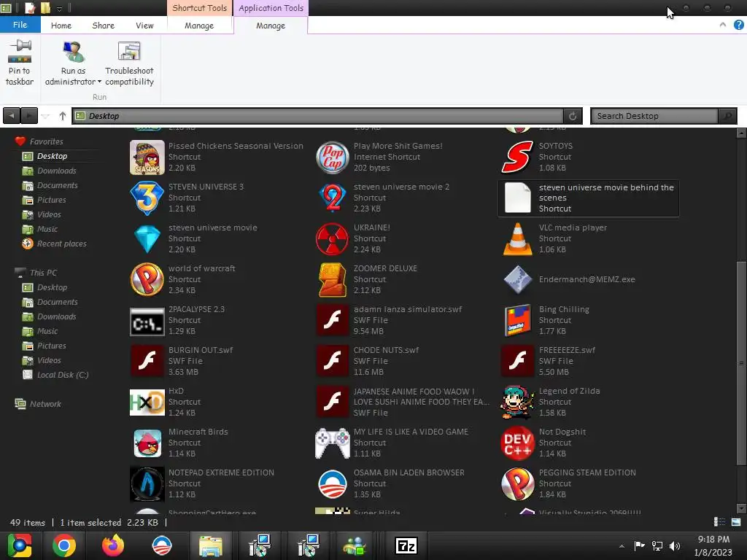747x560 pixels.
Task: Open 7-Zip from the taskbar
Action: pos(406,545)
